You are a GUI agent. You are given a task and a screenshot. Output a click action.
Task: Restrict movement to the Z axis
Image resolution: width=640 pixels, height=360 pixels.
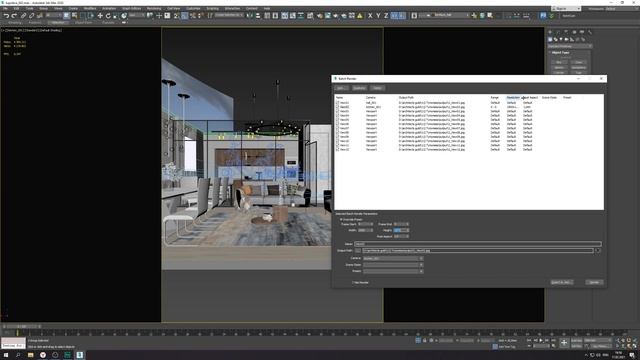point(386,16)
